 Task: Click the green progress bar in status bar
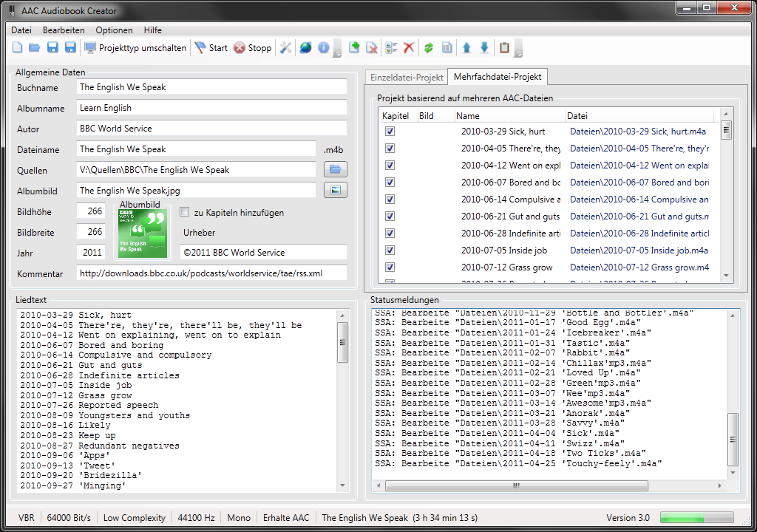pos(696,518)
